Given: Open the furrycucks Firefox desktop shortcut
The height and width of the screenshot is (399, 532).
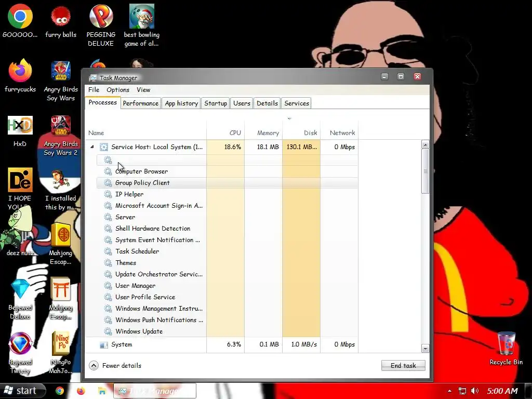Looking at the screenshot, I should [x=20, y=75].
